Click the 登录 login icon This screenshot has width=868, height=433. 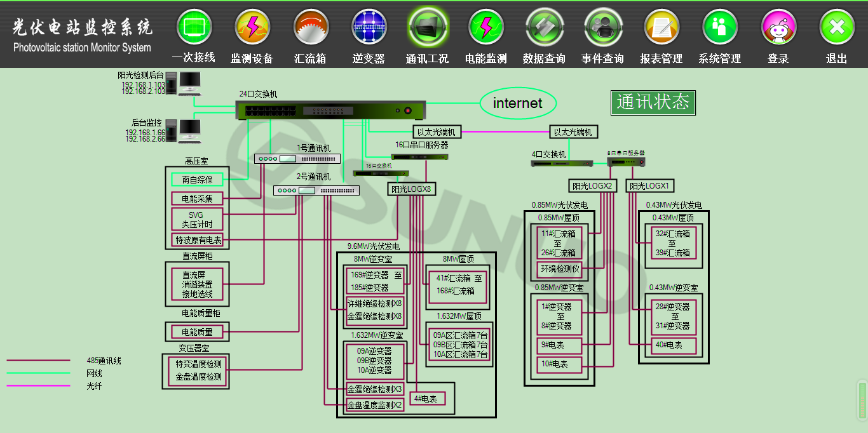coord(778,27)
